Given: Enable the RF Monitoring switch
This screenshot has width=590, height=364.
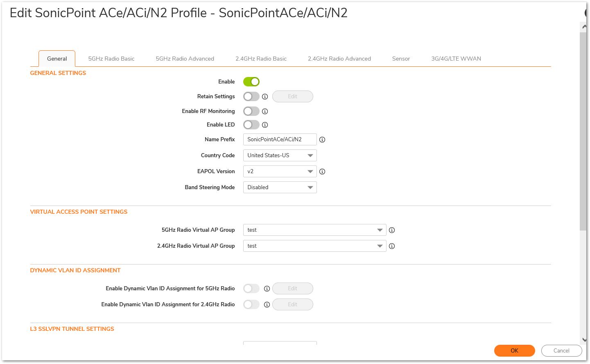Looking at the screenshot, I should pos(251,111).
